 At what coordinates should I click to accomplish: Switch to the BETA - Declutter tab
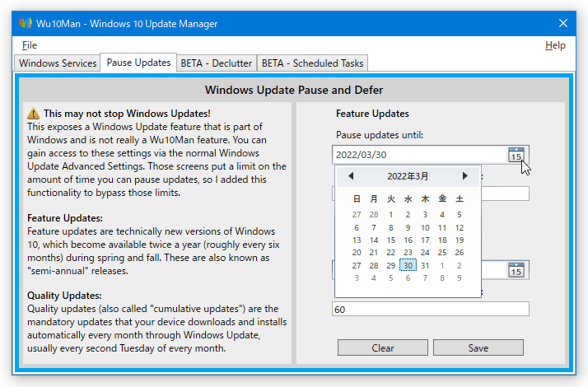(x=217, y=63)
